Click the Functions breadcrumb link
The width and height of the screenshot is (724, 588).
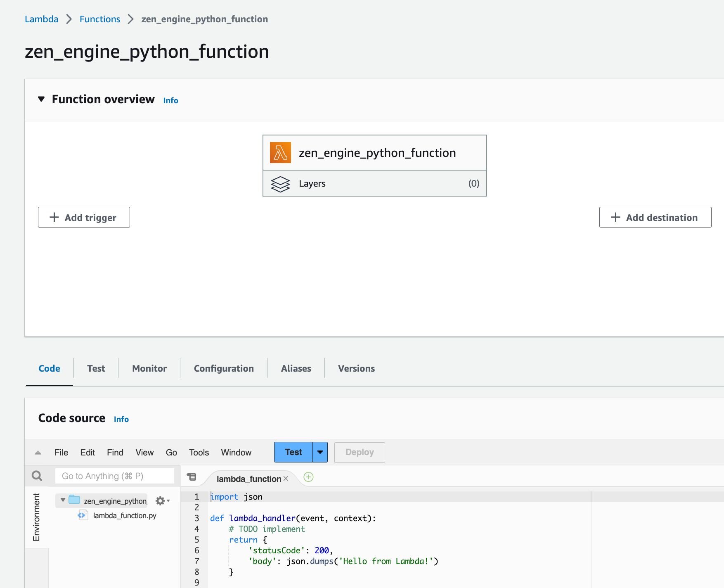click(x=100, y=19)
